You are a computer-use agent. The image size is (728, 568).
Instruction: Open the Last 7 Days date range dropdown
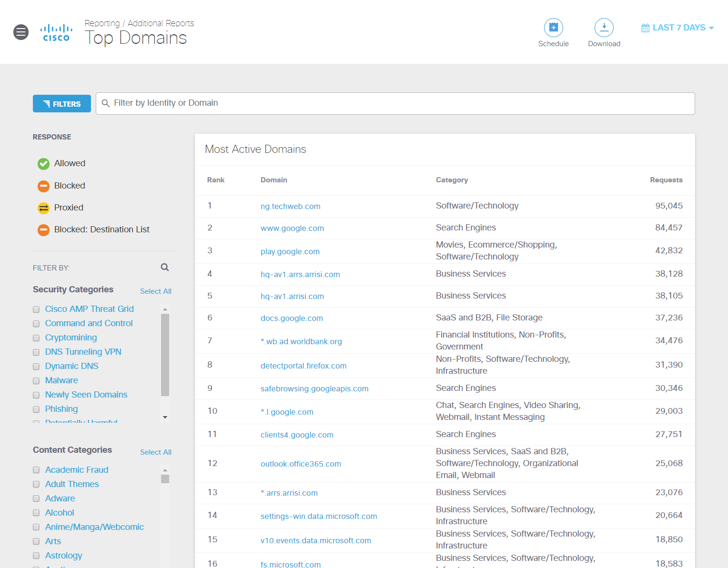[x=677, y=27]
